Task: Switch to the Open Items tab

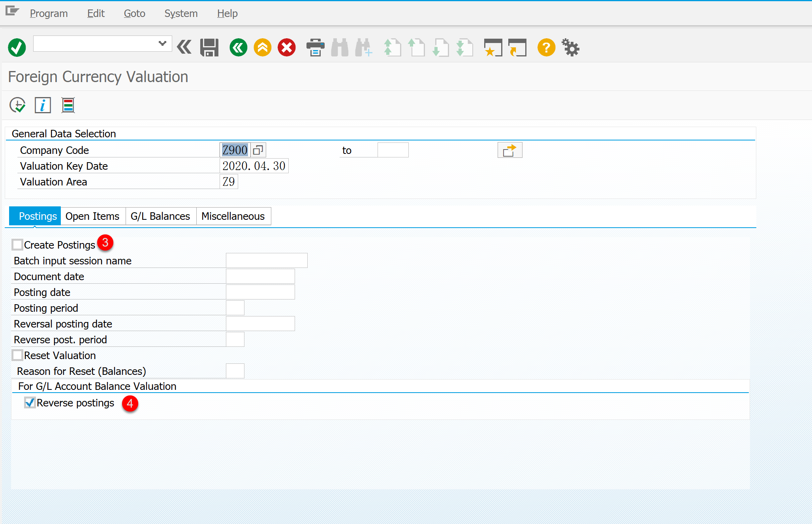Action: tap(92, 216)
